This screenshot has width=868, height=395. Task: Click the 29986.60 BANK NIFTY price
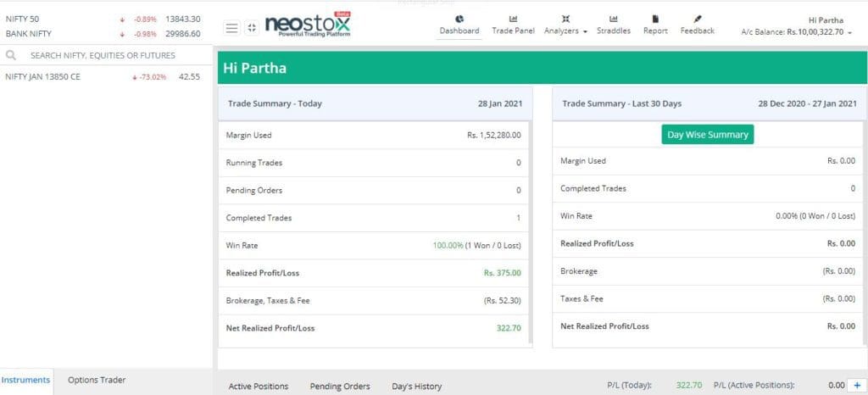tap(183, 34)
